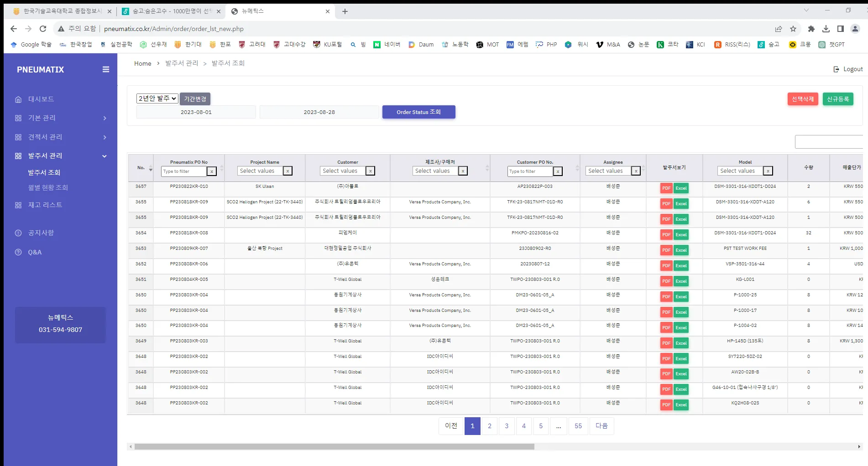Open the M&A bookmark
Screen dimensions: 868x466
tap(608, 44)
